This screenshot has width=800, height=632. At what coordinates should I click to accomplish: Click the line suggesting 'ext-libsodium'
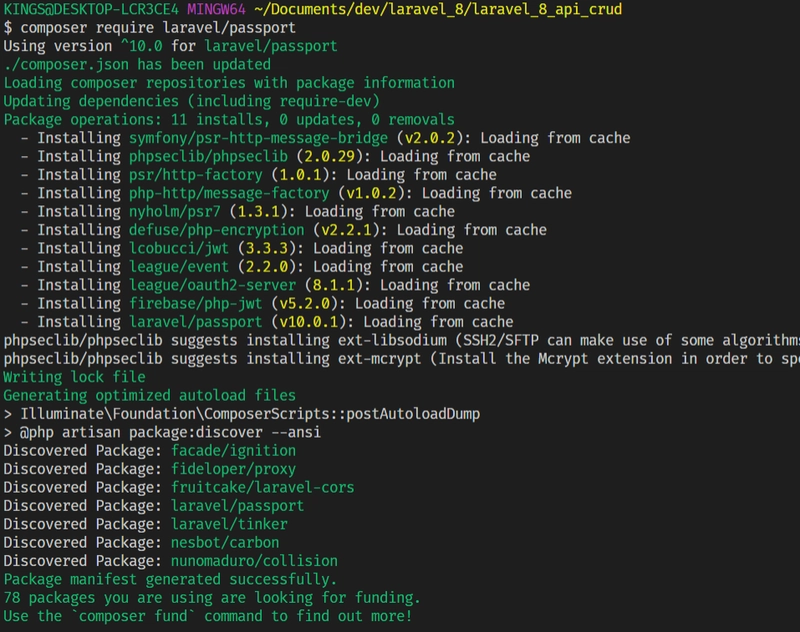(x=402, y=340)
